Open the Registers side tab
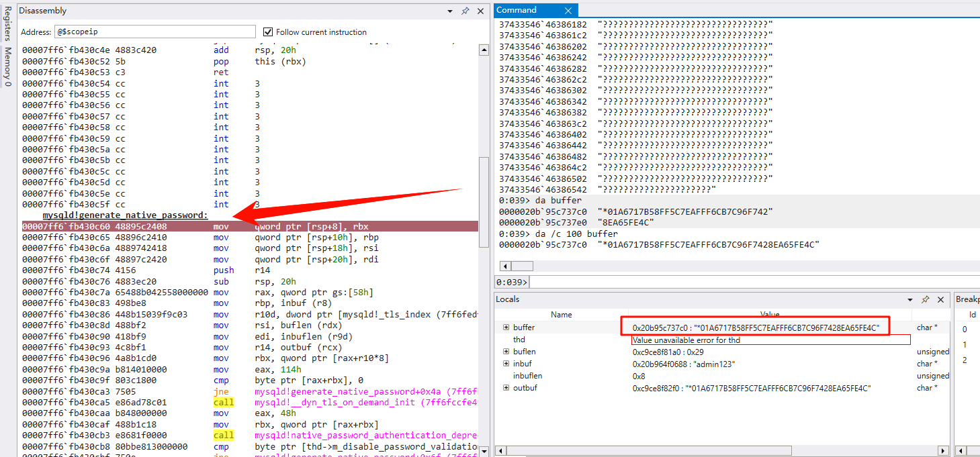The height and width of the screenshot is (457, 980). pos(8,24)
